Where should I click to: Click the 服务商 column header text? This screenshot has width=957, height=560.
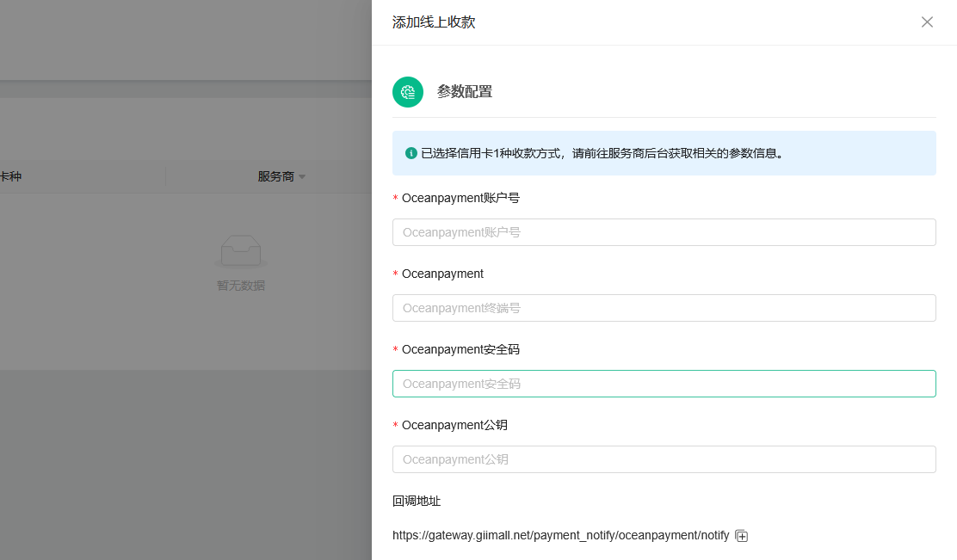pos(275,176)
